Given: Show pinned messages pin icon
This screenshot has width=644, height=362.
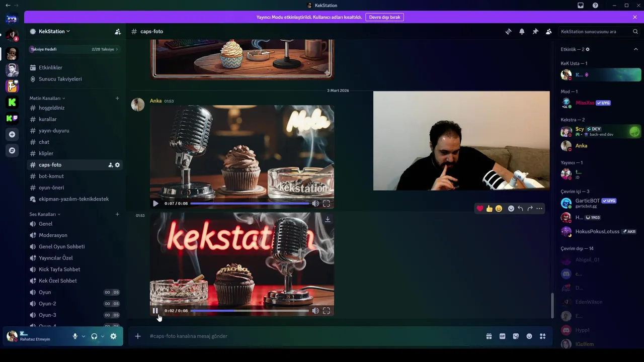Looking at the screenshot, I should 535,31.
